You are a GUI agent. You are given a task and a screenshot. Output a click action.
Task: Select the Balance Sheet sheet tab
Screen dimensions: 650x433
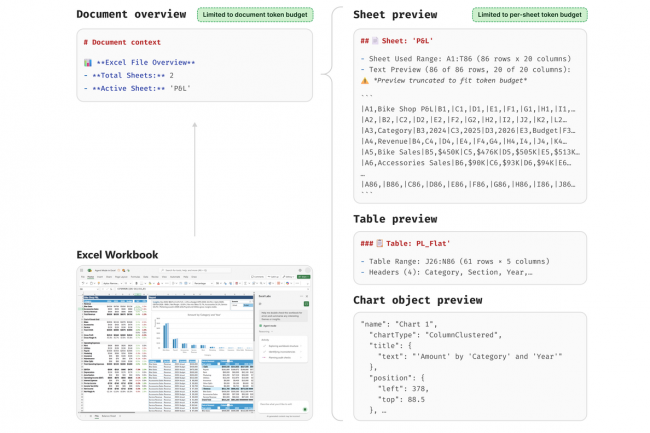tap(107, 416)
